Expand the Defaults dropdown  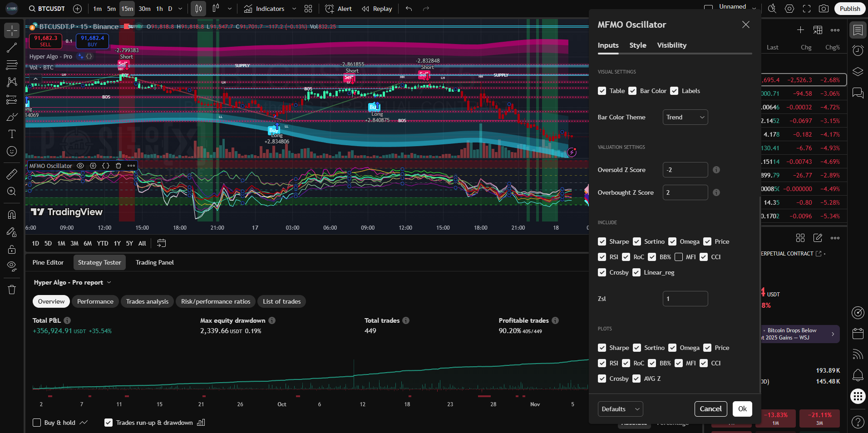(620, 409)
